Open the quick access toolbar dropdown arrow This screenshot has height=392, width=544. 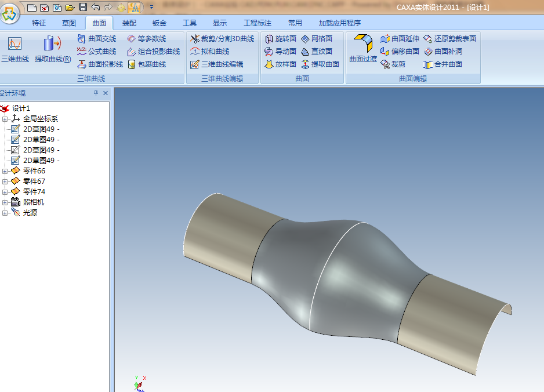(x=151, y=8)
